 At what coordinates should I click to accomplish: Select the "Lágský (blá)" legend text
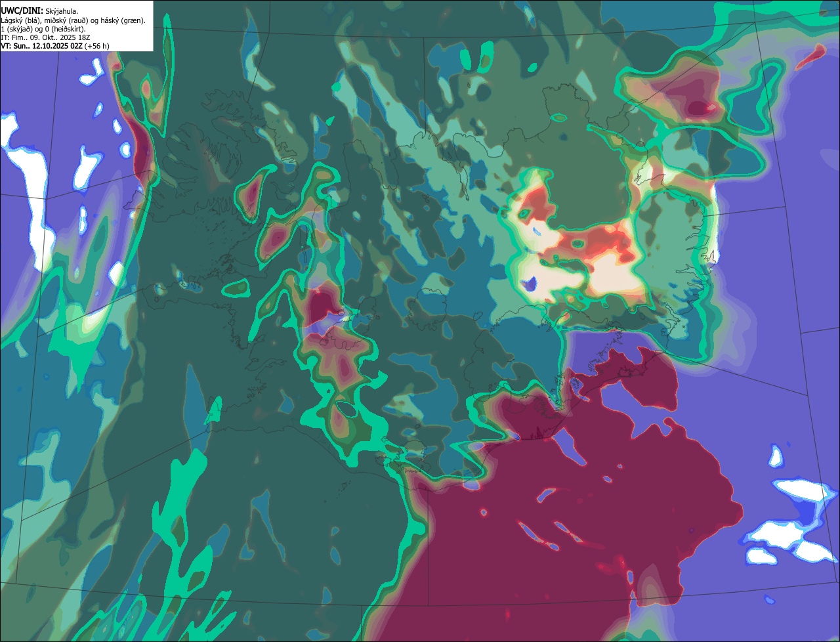[20, 21]
